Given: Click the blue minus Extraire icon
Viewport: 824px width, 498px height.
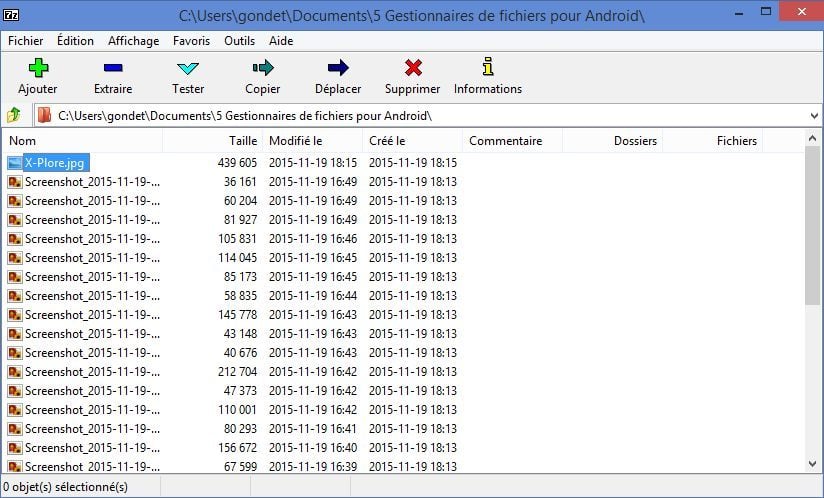Looking at the screenshot, I should click(x=113, y=68).
